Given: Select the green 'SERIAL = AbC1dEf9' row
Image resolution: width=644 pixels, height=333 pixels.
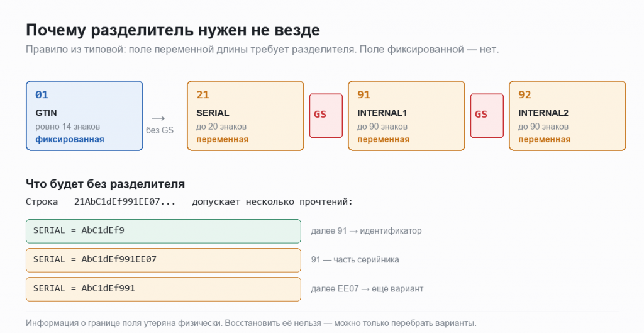Looking at the screenshot, I should (164, 231).
